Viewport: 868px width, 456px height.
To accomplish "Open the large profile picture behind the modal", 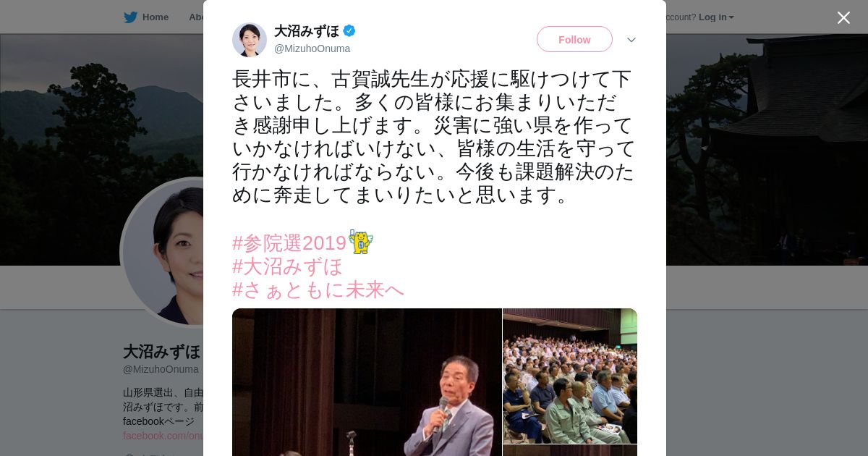I will [163, 252].
